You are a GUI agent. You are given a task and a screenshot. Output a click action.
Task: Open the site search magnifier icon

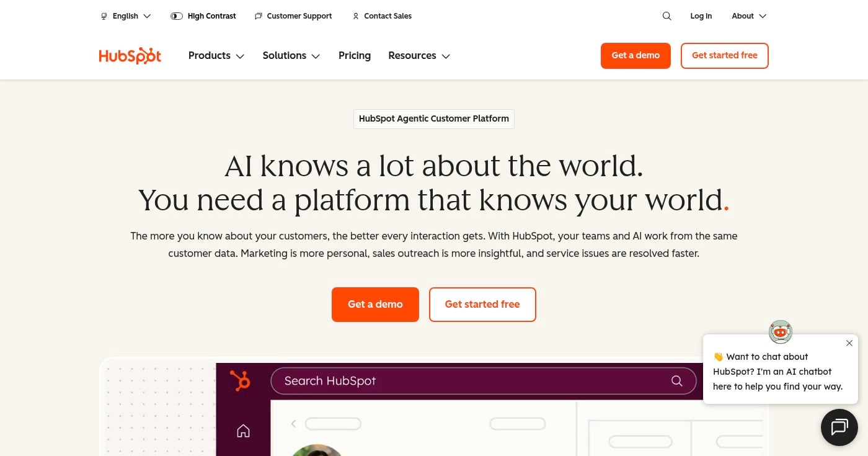(666, 16)
